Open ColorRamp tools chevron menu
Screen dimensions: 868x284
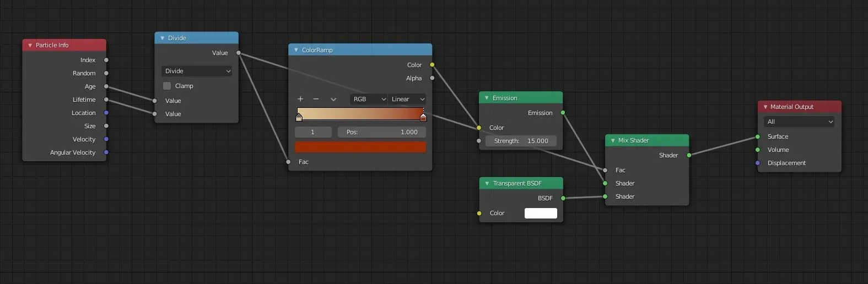coord(333,99)
